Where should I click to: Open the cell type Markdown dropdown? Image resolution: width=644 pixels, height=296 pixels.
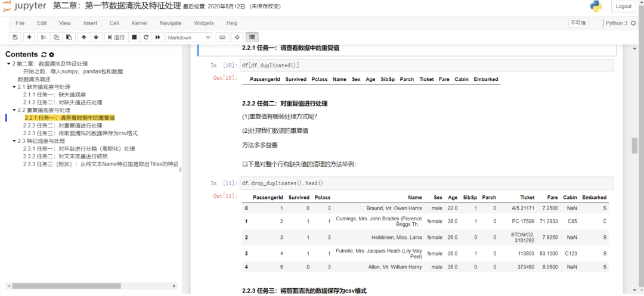pyautogui.click(x=189, y=38)
